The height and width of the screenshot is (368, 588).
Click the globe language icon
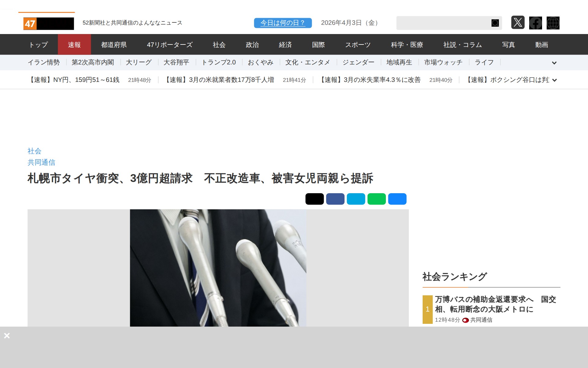point(553,23)
